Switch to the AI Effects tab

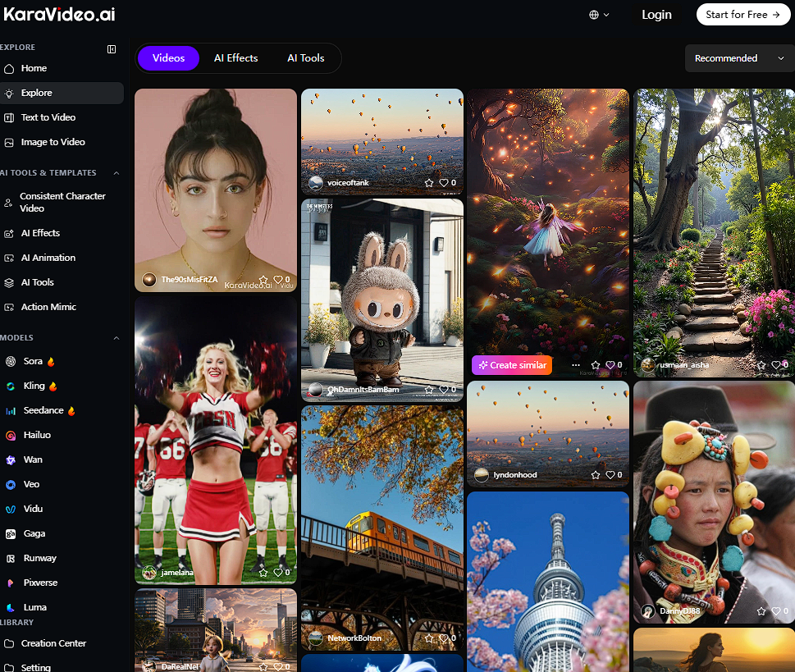[x=235, y=58]
